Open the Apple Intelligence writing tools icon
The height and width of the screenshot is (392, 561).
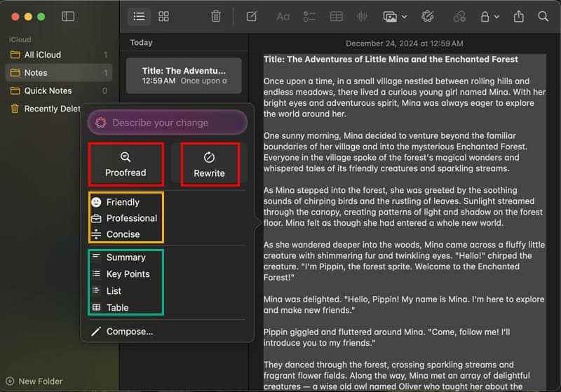427,16
